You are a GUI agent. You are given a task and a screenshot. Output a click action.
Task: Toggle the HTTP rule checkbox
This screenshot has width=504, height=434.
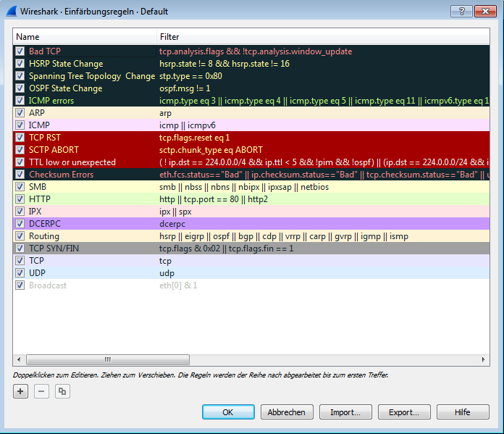(x=20, y=199)
